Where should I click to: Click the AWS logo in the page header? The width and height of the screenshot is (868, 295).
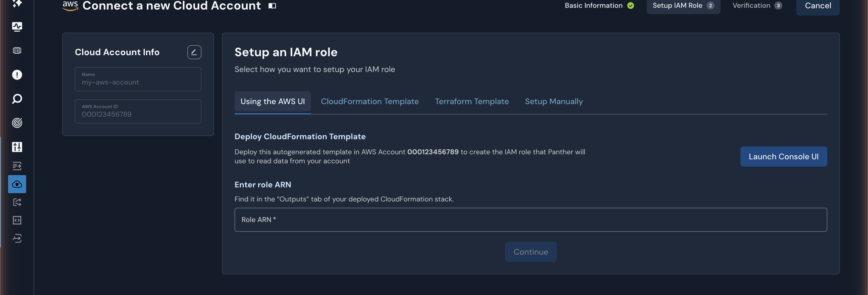pyautogui.click(x=70, y=6)
